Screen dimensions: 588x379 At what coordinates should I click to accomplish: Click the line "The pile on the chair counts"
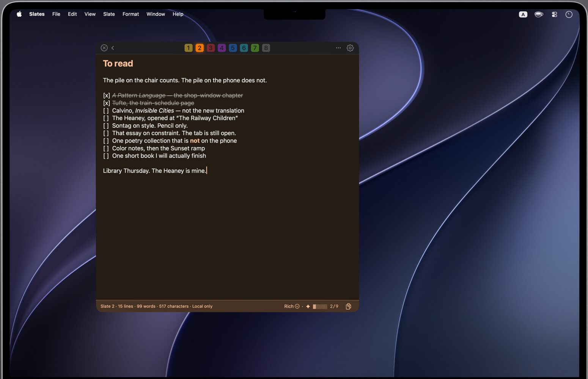[185, 80]
